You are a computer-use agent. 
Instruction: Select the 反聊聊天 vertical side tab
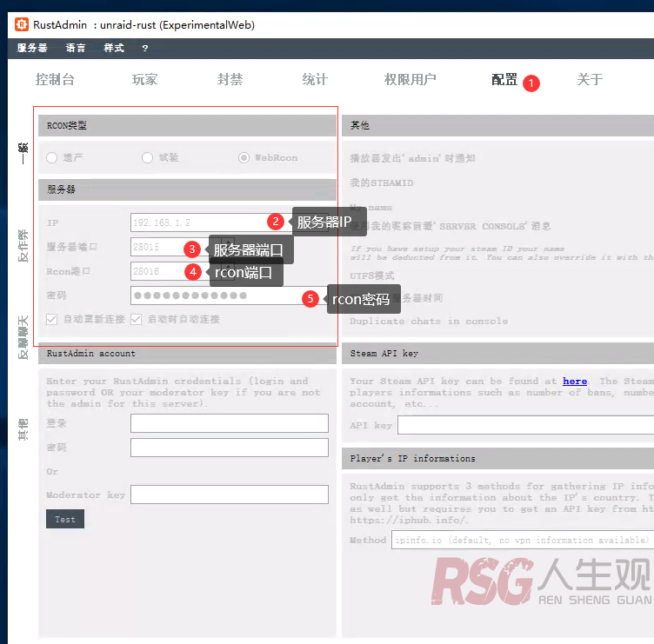[23, 337]
